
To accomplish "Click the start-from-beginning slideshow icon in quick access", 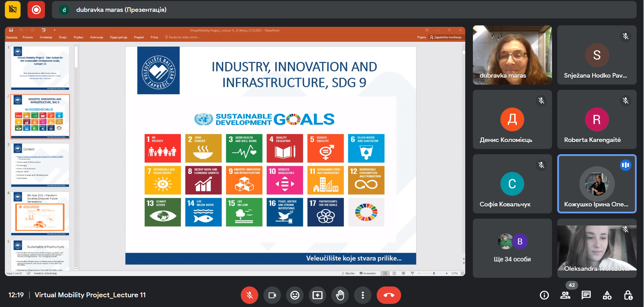I will click(44, 30).
